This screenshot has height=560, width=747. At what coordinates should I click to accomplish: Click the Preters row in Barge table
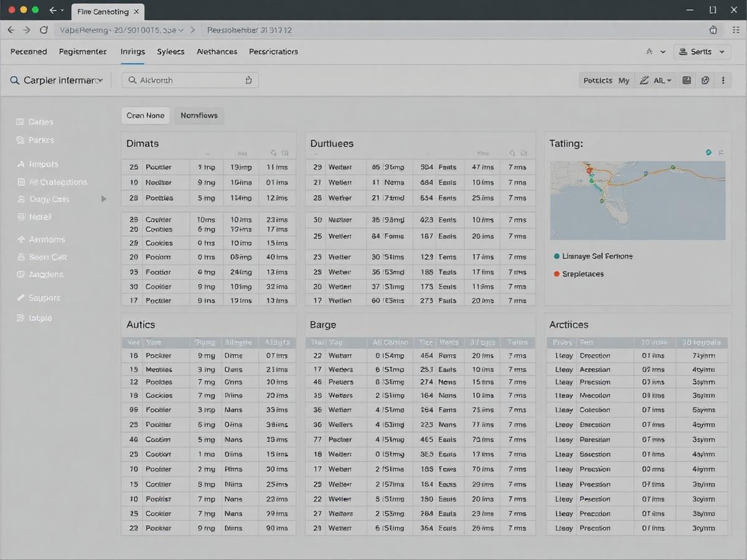(420, 382)
